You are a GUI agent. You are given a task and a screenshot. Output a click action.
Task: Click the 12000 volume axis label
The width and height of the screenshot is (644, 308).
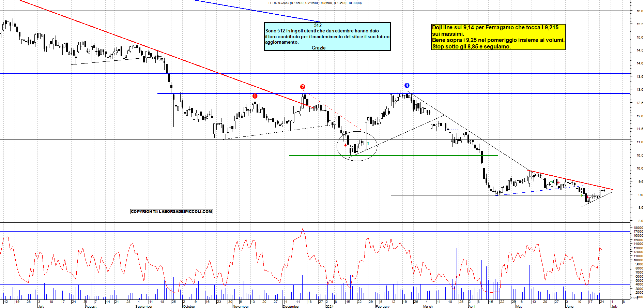(638, 252)
